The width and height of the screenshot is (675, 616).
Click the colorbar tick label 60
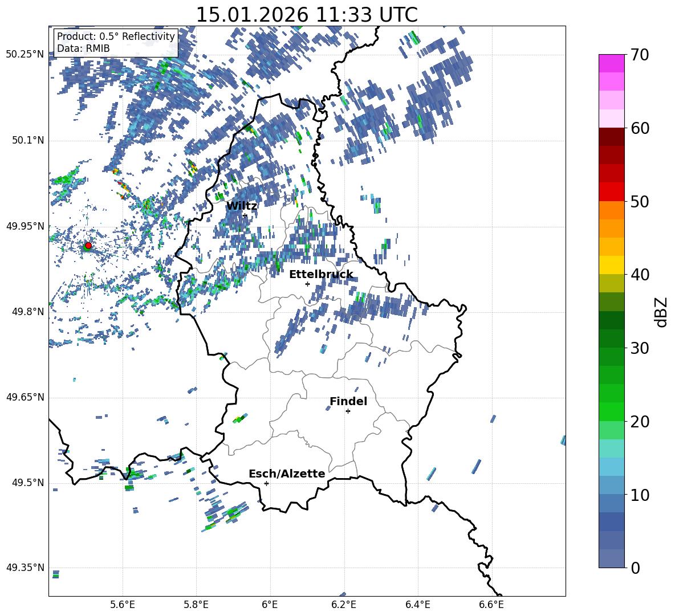(640, 128)
